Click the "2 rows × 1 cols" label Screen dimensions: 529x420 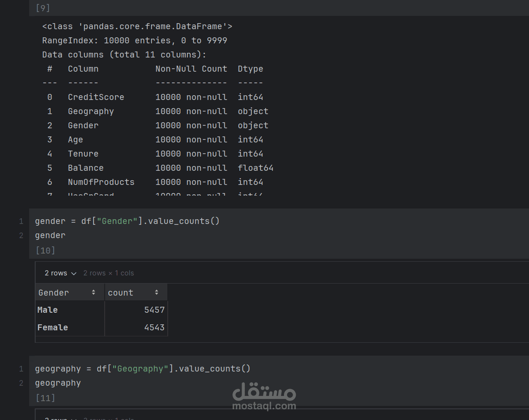point(109,273)
